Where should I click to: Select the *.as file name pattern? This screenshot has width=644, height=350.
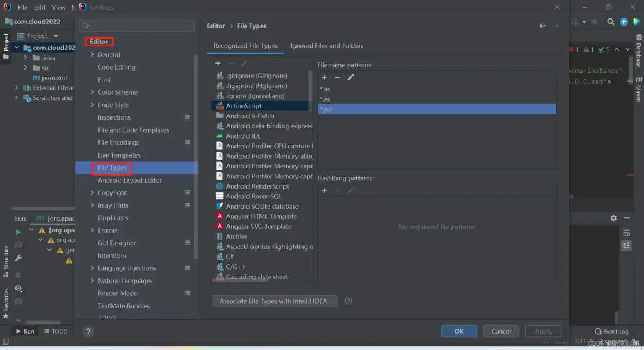(325, 89)
